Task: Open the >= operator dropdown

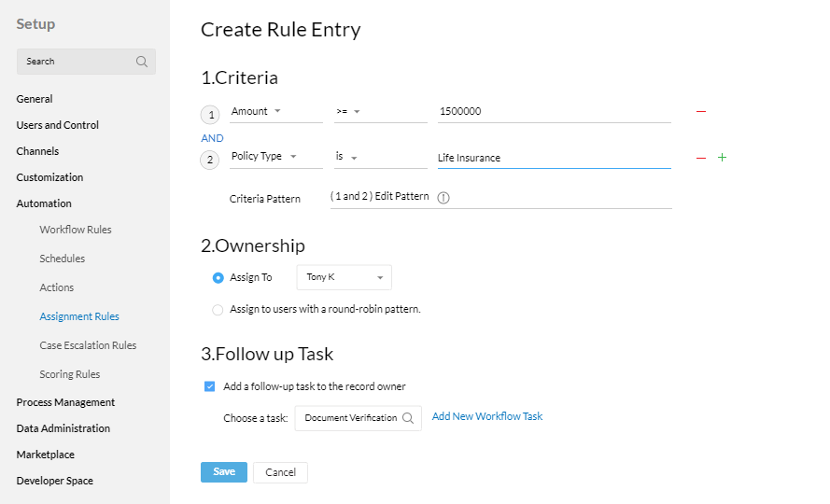Action: (380, 112)
